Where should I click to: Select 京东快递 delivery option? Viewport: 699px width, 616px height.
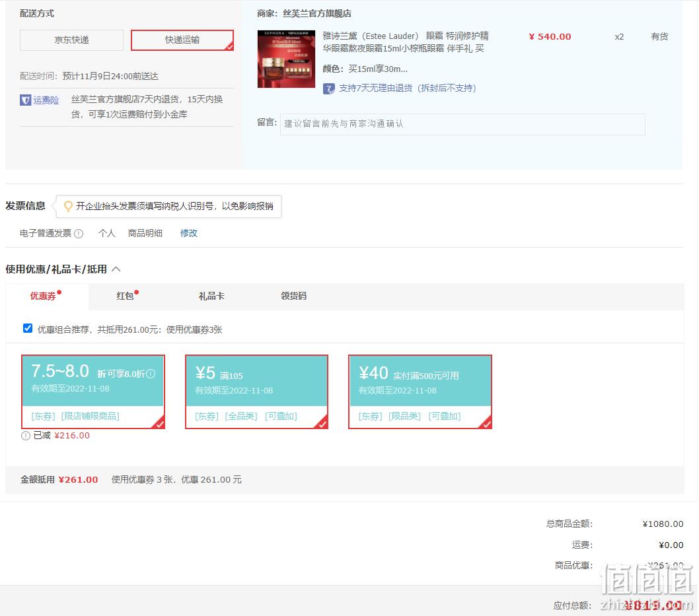tap(71, 40)
